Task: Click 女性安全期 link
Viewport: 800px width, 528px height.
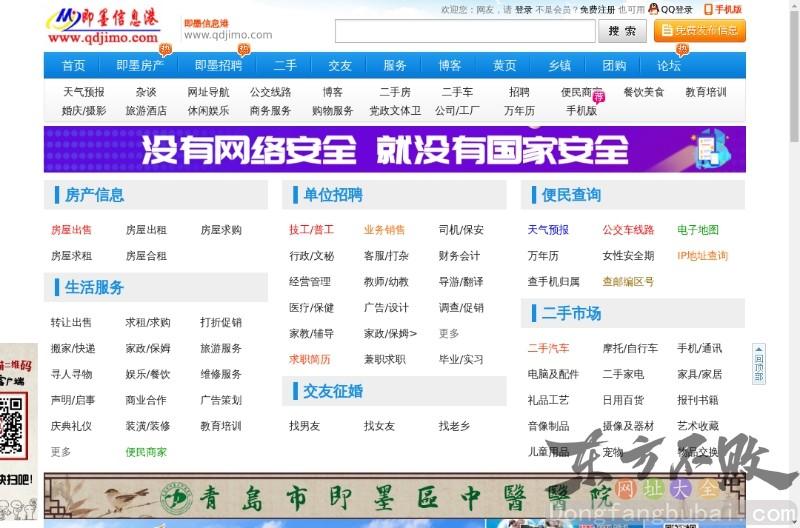Action: pyautogui.click(x=628, y=256)
